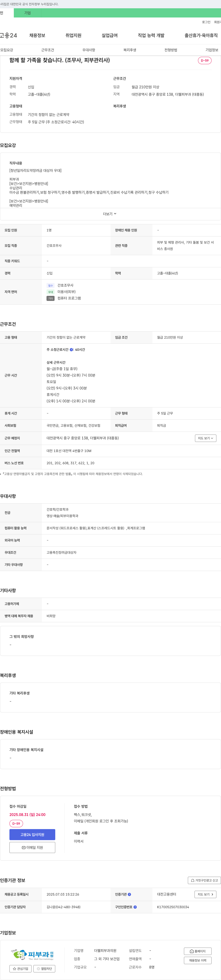Click 국민연금, 고용보험, 산재보험, 건강보험 value

73,425
